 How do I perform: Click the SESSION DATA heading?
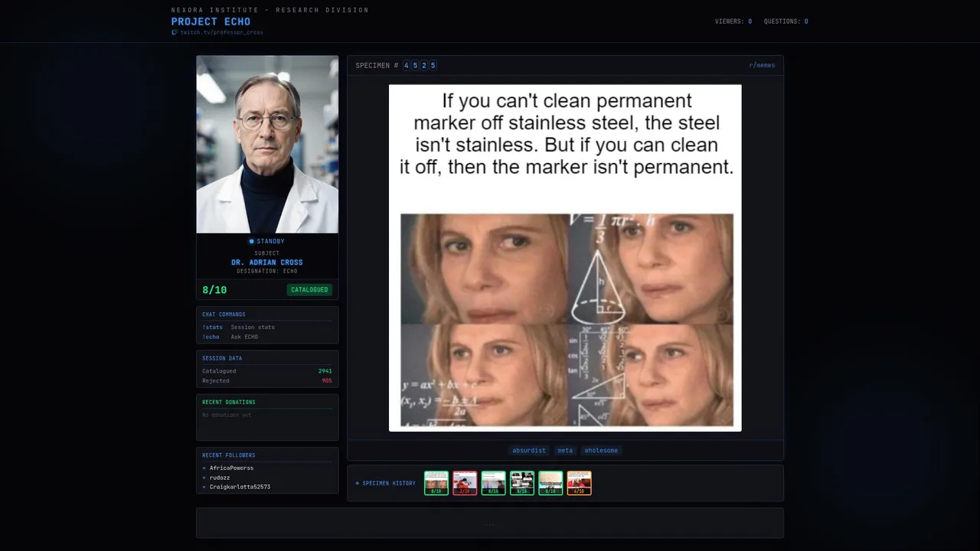(222, 359)
